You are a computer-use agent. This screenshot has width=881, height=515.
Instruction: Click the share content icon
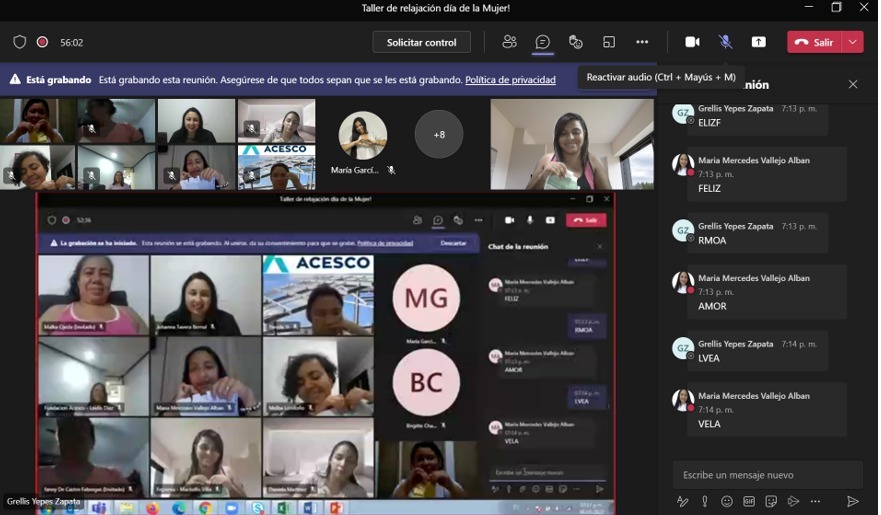tap(759, 42)
